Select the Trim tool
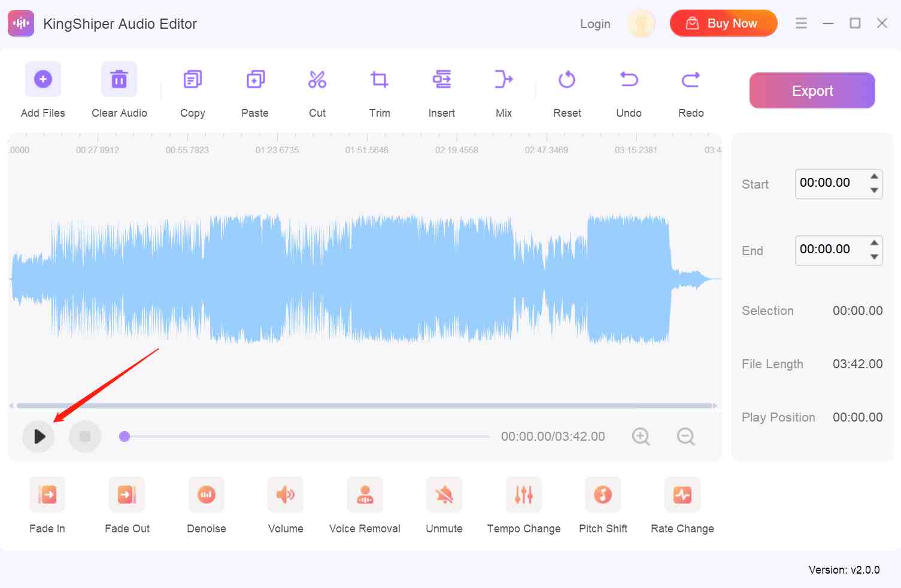 coord(380,79)
